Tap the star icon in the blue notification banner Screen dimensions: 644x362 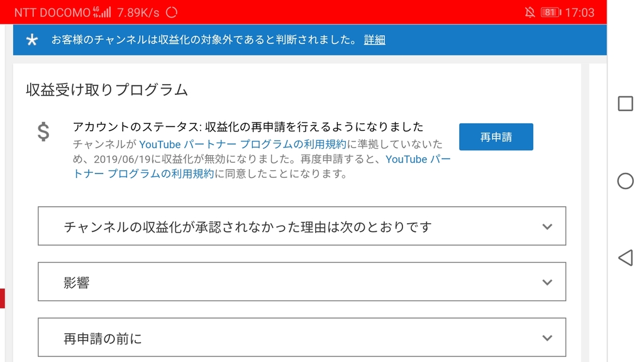pos(31,40)
